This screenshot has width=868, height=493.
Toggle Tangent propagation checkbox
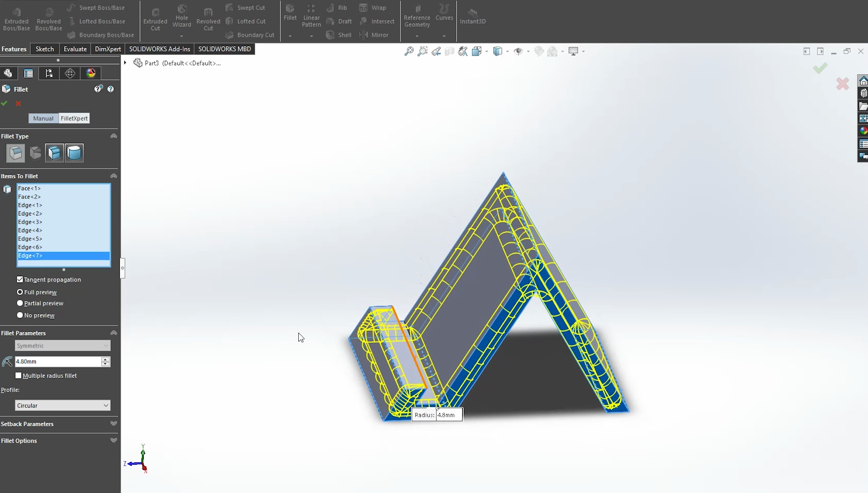tap(20, 280)
